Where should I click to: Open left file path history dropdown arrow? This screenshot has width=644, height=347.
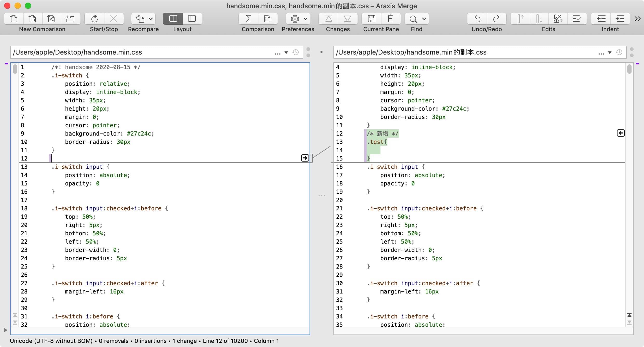point(286,52)
